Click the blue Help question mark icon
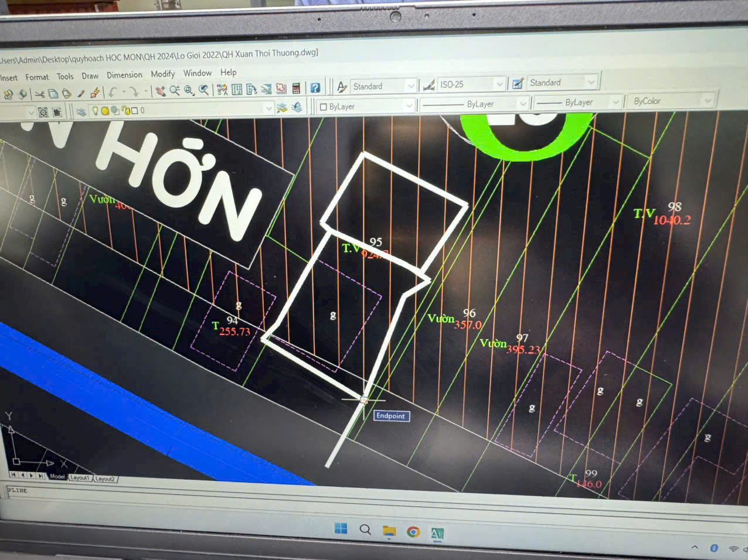Image resolution: width=748 pixels, height=560 pixels. (315, 88)
